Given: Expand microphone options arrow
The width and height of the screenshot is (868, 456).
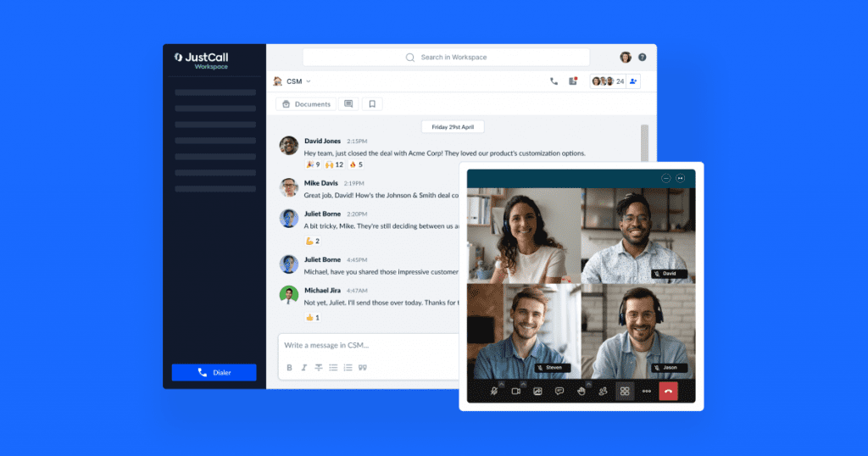Looking at the screenshot, I should tap(502, 384).
